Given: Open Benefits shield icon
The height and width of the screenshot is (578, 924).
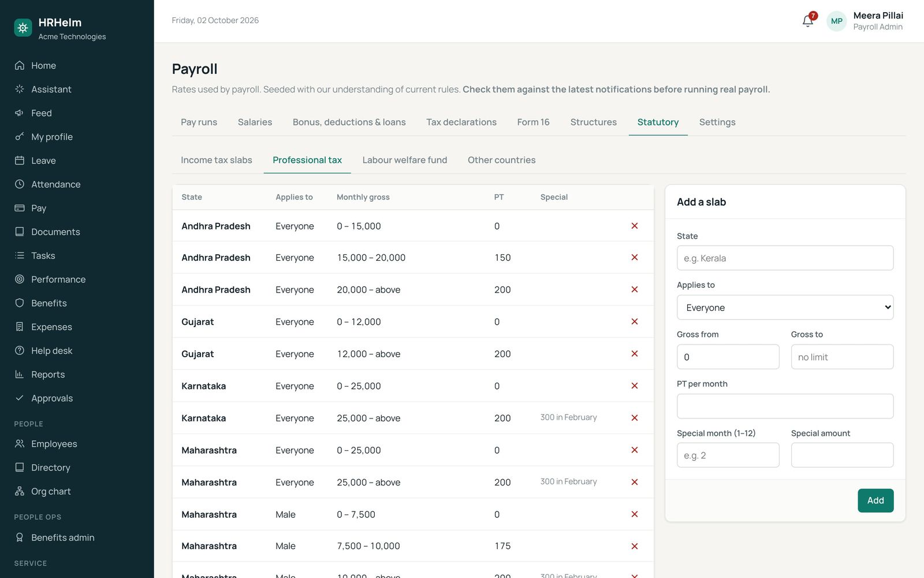Looking at the screenshot, I should (x=20, y=303).
